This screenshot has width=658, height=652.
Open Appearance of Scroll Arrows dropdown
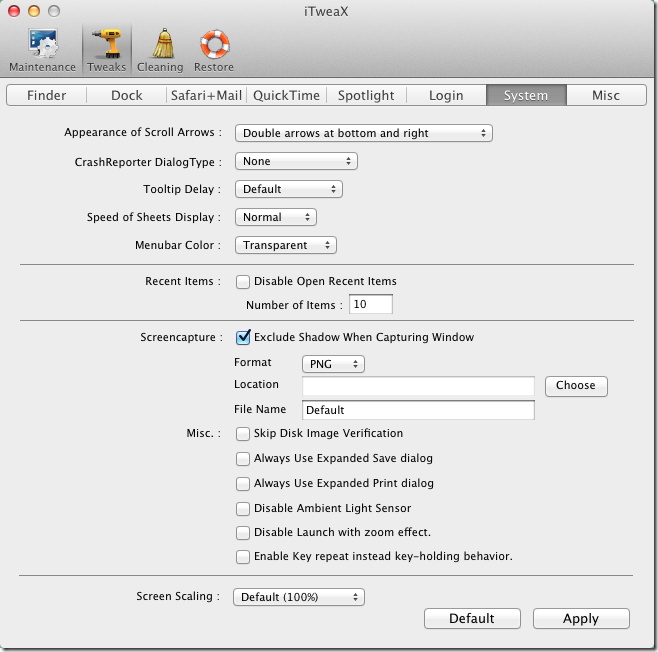pos(363,133)
